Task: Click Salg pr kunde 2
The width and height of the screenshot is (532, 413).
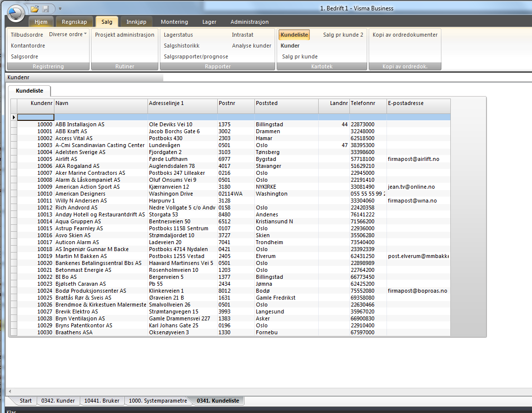Action: click(343, 35)
